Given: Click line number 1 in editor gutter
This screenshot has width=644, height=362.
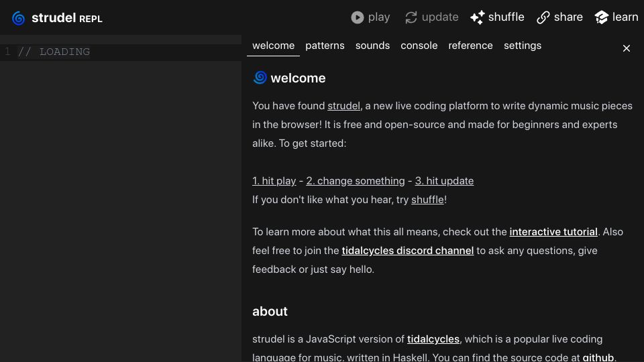Looking at the screenshot, I should pyautogui.click(x=7, y=52).
